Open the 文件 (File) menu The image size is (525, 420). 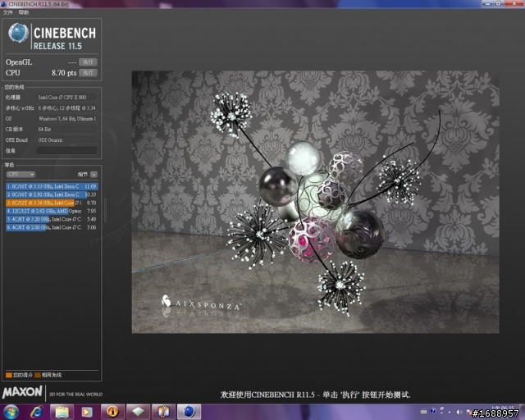click(x=7, y=12)
